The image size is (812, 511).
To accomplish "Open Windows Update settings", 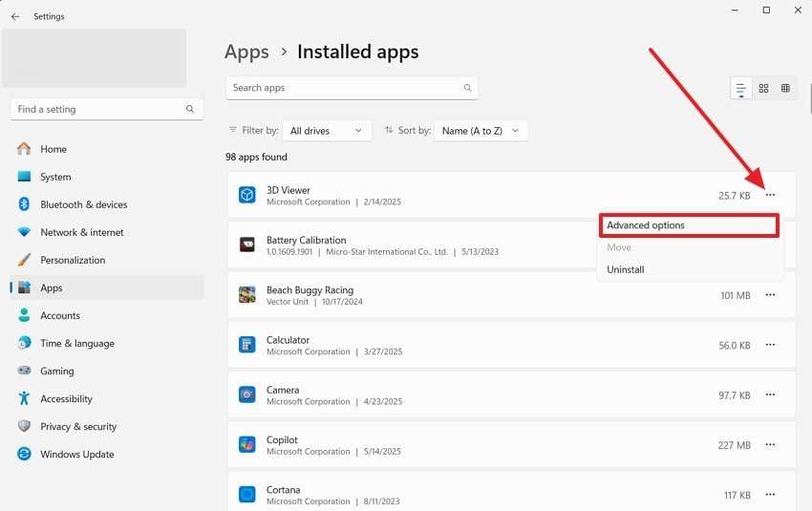I will click(106, 454).
